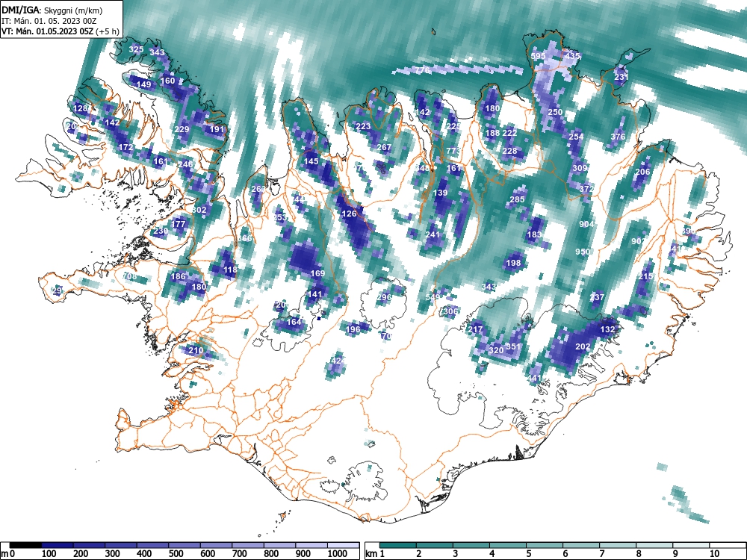Click the visibility value 237 on the map
Image resolution: width=747 pixels, height=560 pixels.
[x=597, y=297]
